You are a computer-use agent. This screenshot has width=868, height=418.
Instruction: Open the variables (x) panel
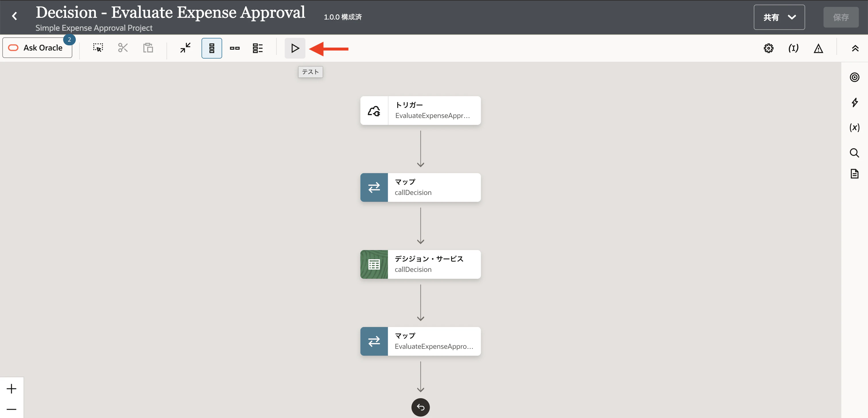[855, 127]
